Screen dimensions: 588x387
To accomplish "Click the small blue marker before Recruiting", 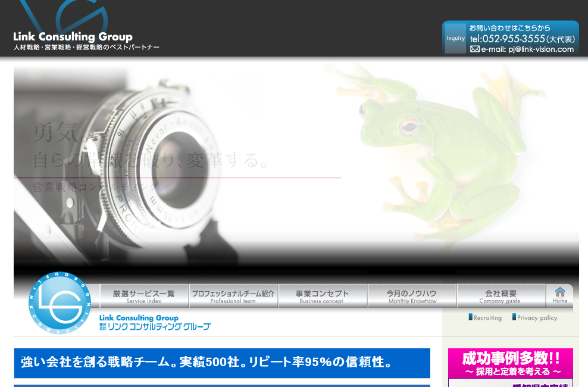I will coord(470,317).
